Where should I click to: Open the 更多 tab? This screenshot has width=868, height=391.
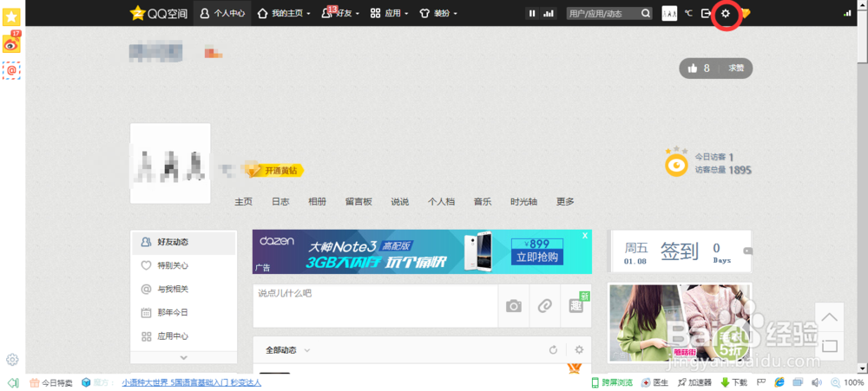565,202
